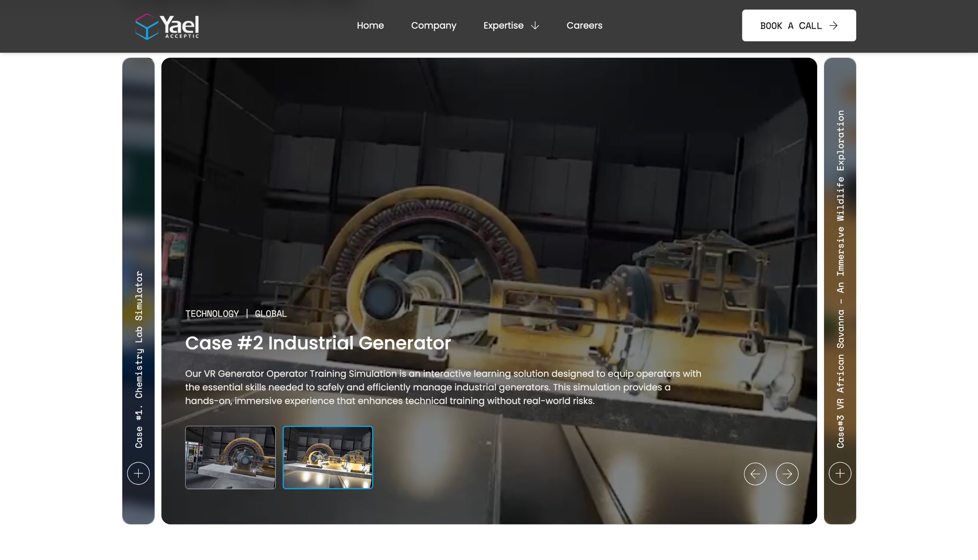
Task: Click the Yael wordmark text
Action: [179, 24]
